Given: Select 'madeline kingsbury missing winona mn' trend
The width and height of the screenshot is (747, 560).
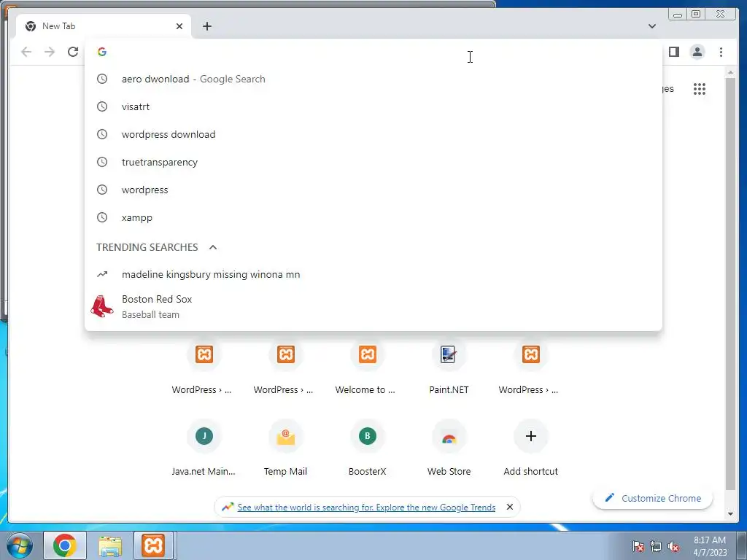Looking at the screenshot, I should [x=373, y=274].
